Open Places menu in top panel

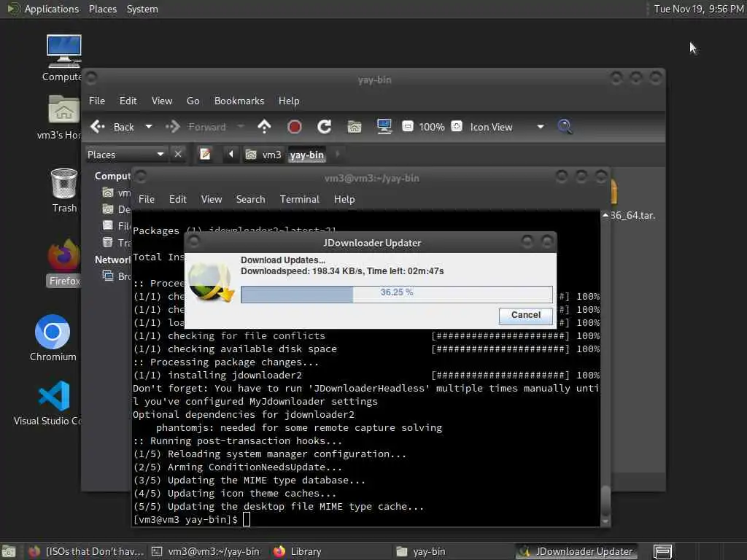(103, 9)
